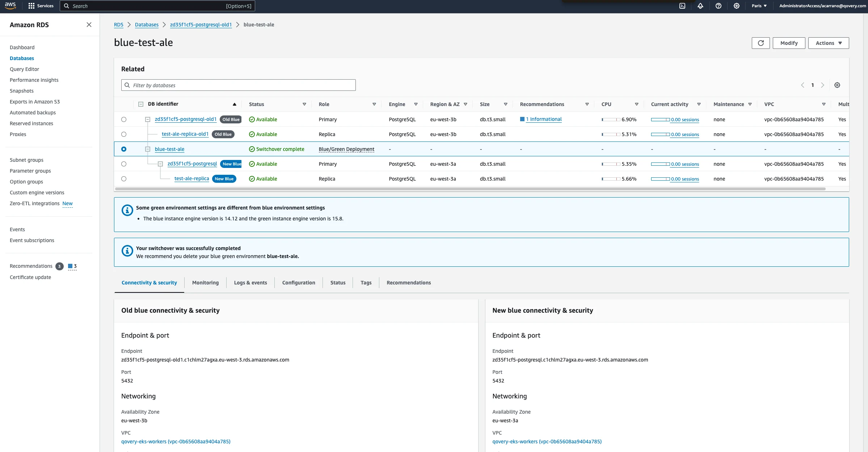Open Performance insights in sidebar
Screen dimensions: 868x452
[34, 80]
